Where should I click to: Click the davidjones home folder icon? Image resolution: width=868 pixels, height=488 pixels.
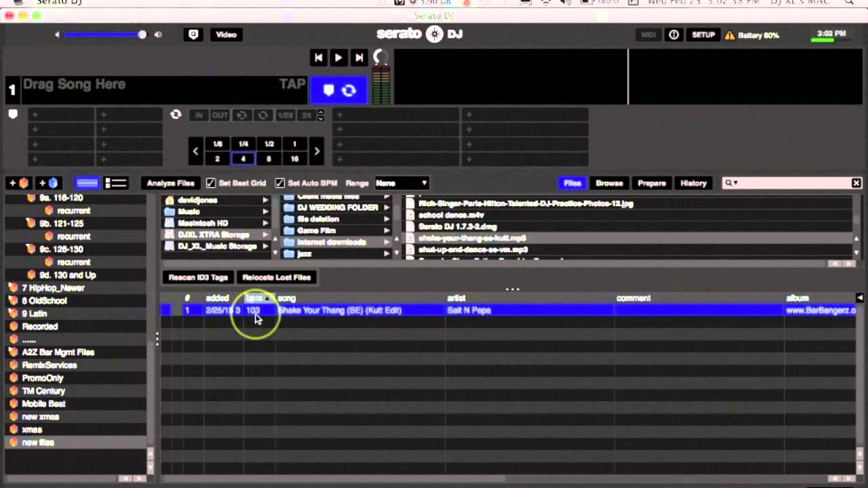click(170, 201)
